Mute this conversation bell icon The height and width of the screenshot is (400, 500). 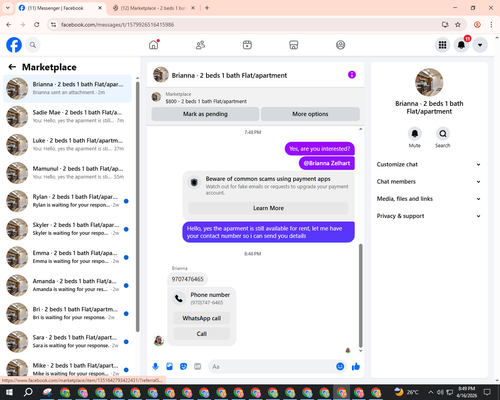[415, 134]
